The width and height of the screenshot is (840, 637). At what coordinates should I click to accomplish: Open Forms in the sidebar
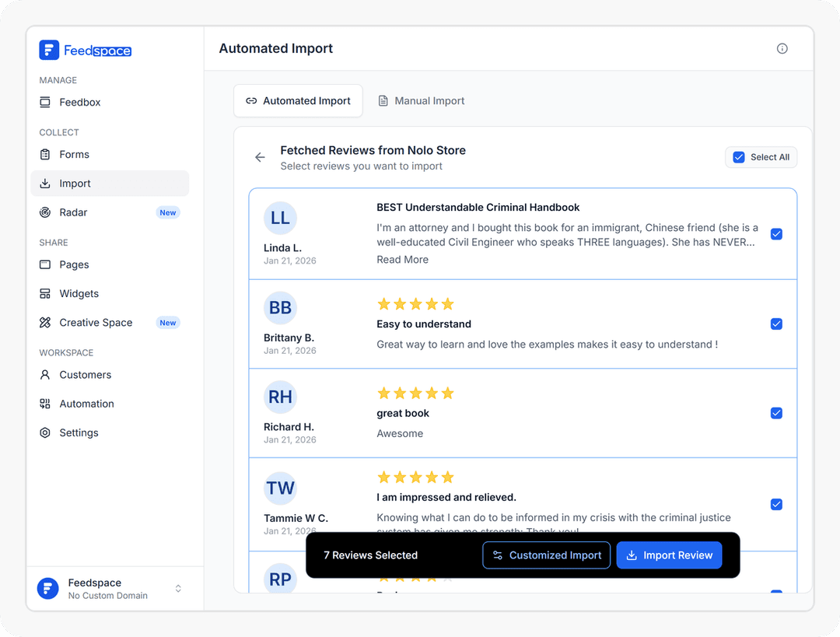coord(110,154)
